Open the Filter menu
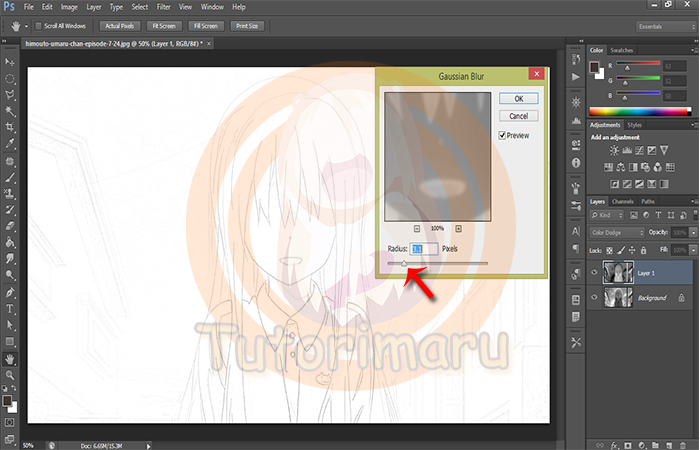This screenshot has width=700, height=450. coord(163,7)
